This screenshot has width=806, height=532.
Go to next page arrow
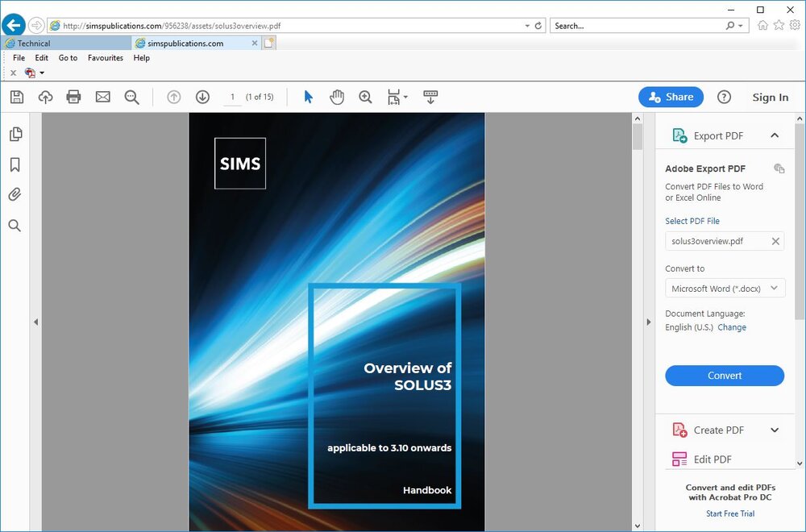coord(202,97)
